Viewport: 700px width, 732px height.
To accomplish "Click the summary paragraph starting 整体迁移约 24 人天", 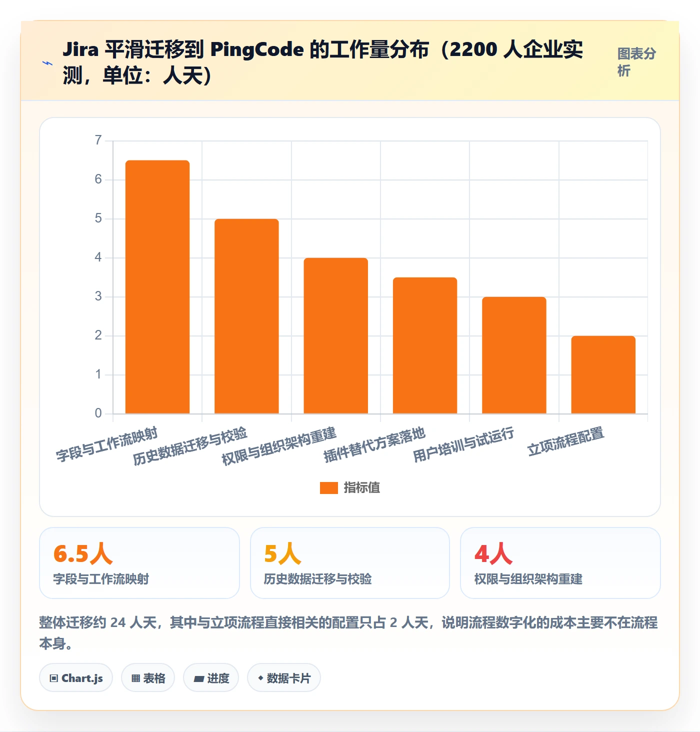I will (x=348, y=633).
